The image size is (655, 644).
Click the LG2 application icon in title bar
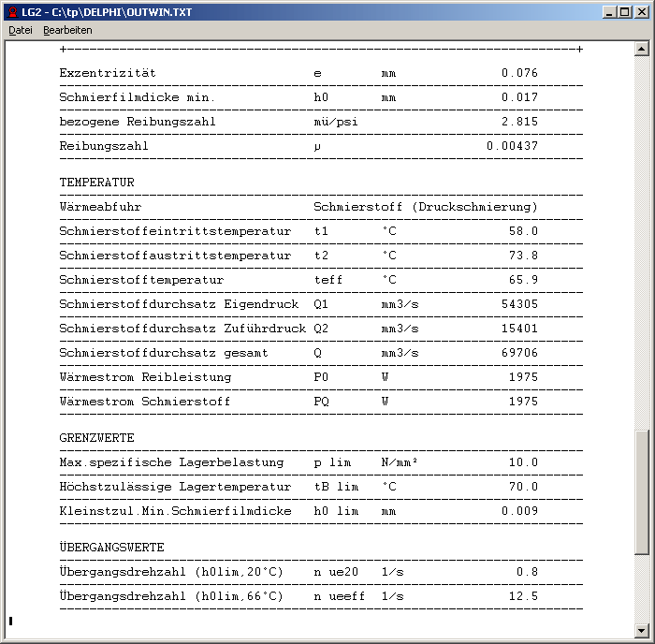coord(12,11)
